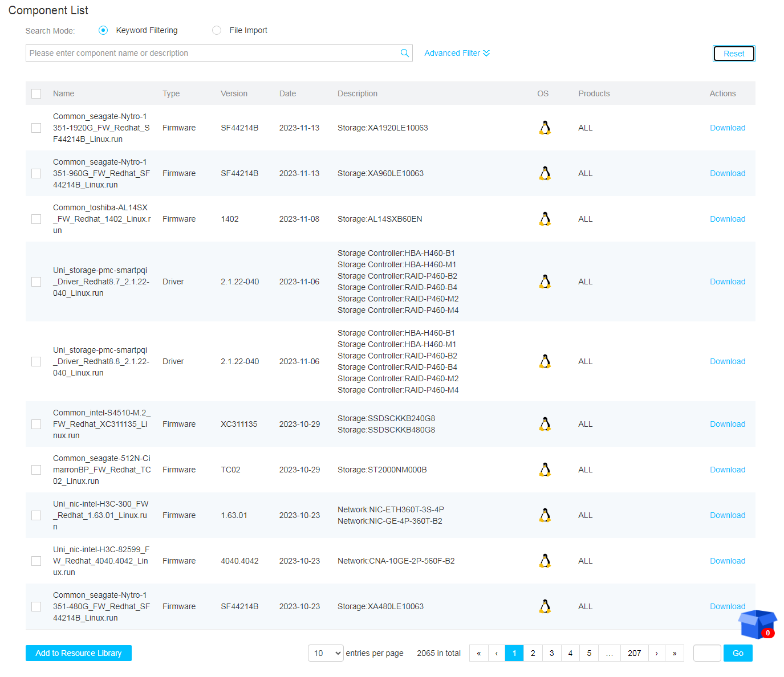This screenshot has width=784, height=677.
Task: Download the seagate TC02 firmware
Action: point(728,470)
